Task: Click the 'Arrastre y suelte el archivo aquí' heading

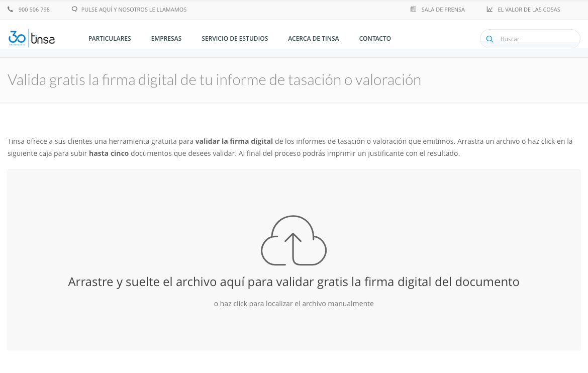Action: tap(293, 282)
